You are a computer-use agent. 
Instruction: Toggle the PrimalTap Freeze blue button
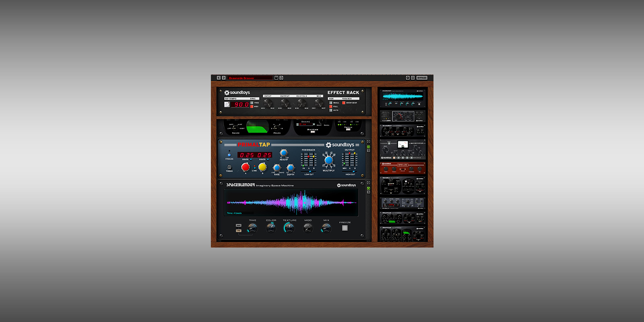(x=229, y=155)
